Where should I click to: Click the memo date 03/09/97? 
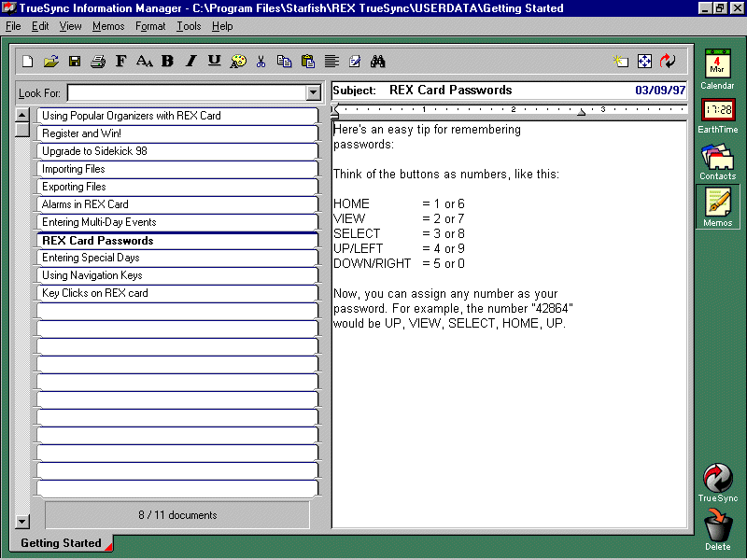660,90
